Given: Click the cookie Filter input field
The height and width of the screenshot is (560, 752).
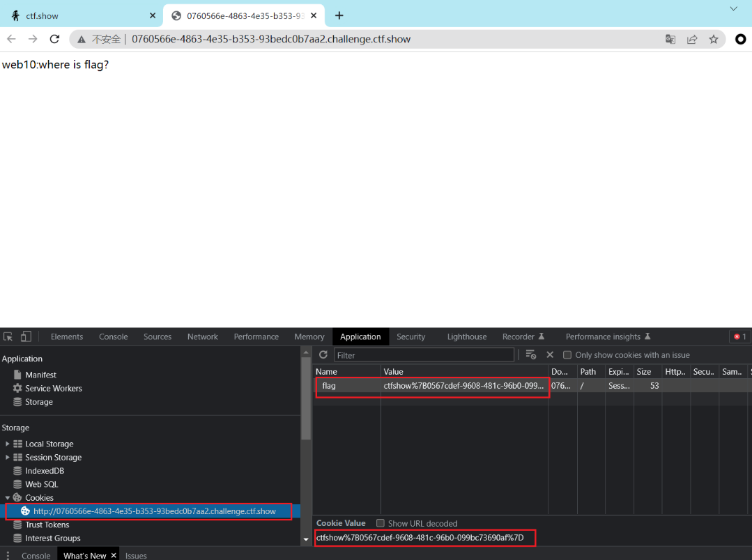Looking at the screenshot, I should [x=424, y=355].
